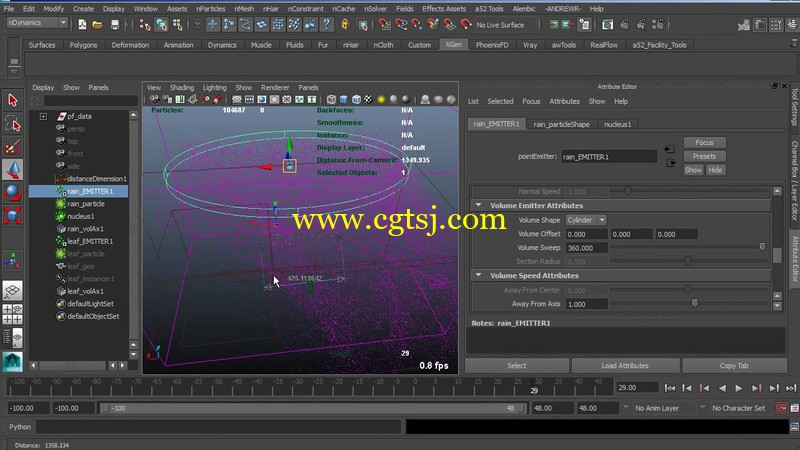The image size is (800, 450).
Task: Select rain_volAx1 in outliner
Action: click(86, 229)
